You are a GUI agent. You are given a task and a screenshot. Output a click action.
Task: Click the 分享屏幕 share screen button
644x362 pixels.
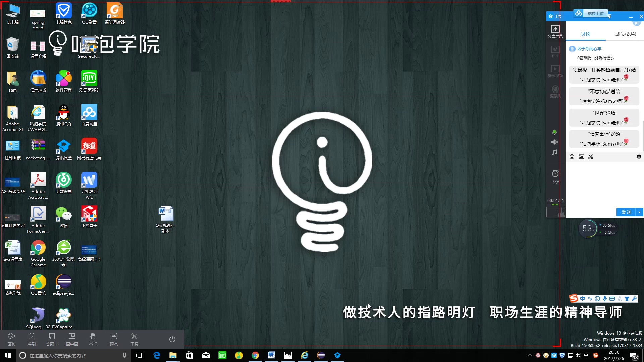[x=555, y=32]
